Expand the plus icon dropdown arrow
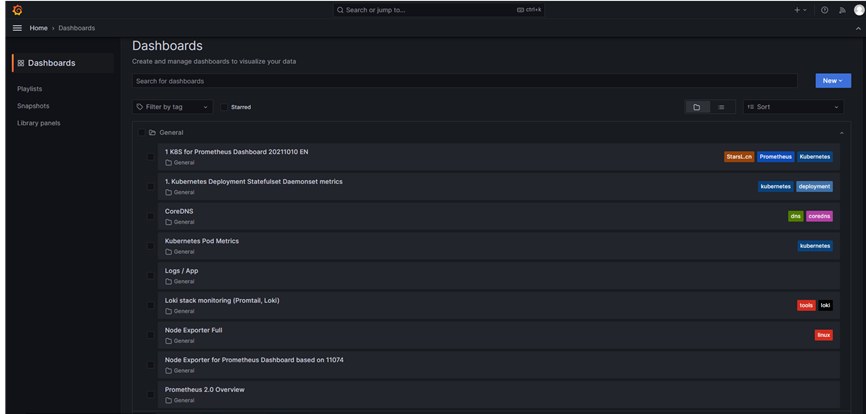Screen dimensions: 866x414 click(x=805, y=10)
